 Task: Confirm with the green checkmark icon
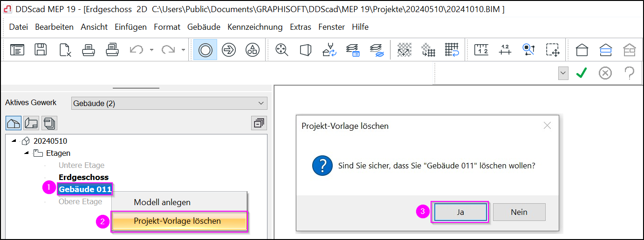pos(581,73)
